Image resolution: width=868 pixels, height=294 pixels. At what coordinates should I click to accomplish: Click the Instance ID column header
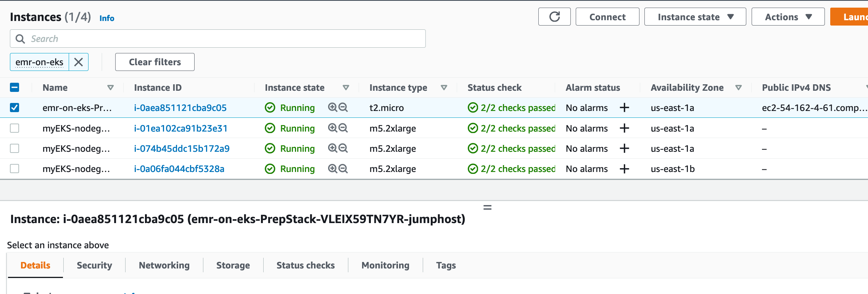tap(158, 88)
